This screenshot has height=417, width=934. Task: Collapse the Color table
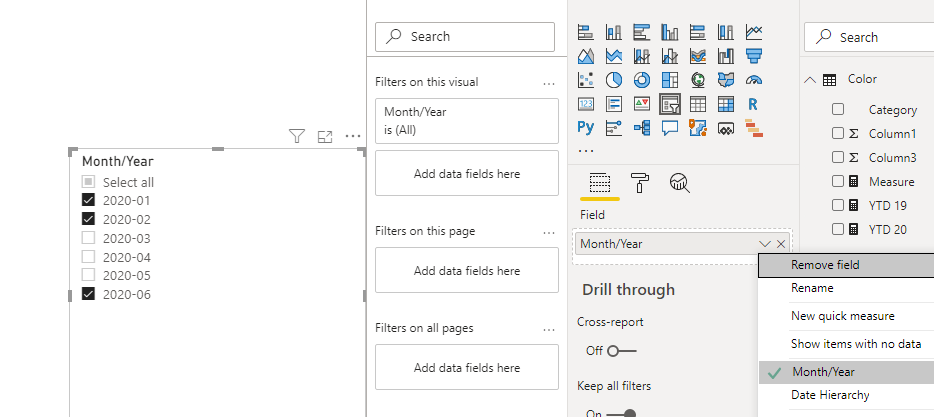(x=810, y=79)
